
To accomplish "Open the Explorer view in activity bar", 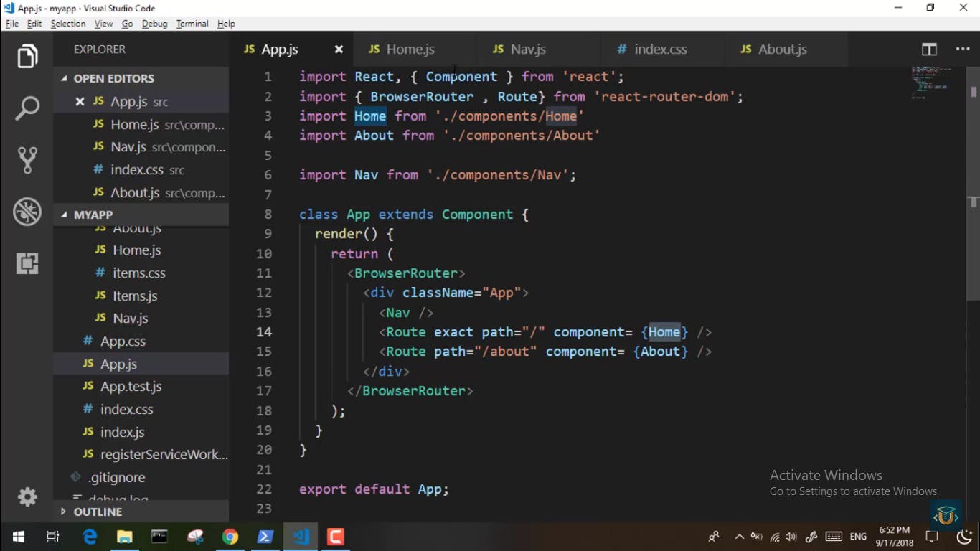I will pyautogui.click(x=27, y=57).
